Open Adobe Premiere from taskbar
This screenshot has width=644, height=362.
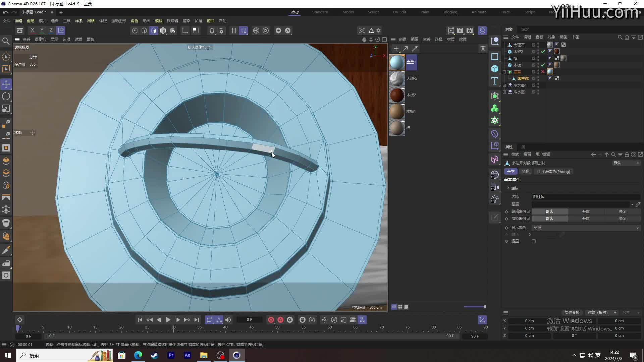coord(171,355)
